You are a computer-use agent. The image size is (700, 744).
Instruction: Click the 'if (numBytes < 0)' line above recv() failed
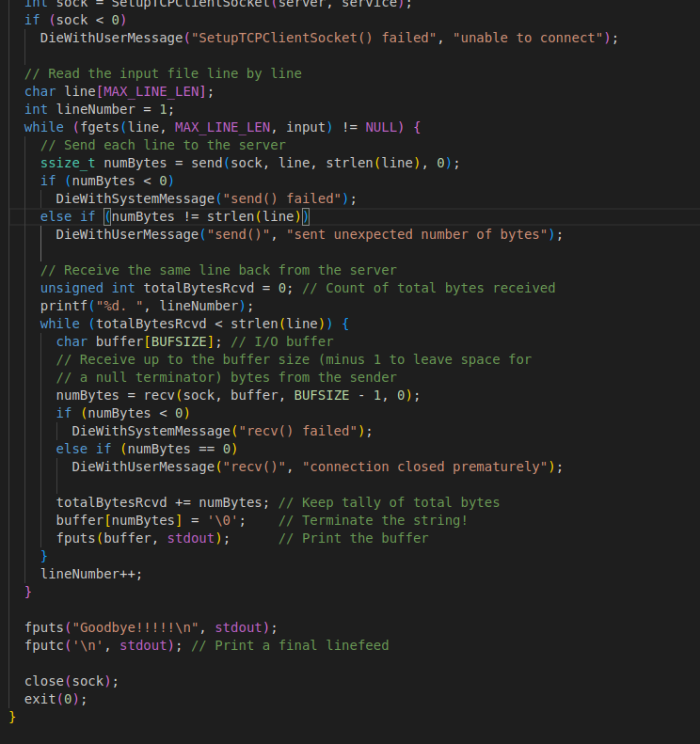click(123, 413)
